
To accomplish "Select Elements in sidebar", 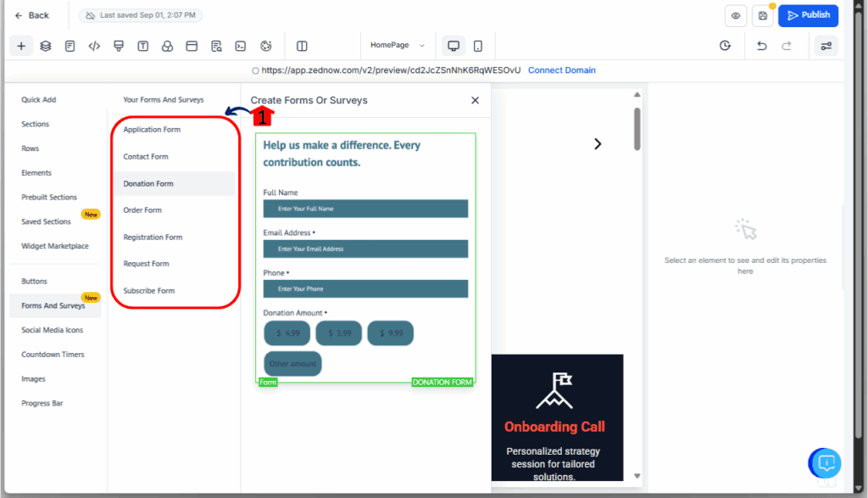I will [x=36, y=173].
